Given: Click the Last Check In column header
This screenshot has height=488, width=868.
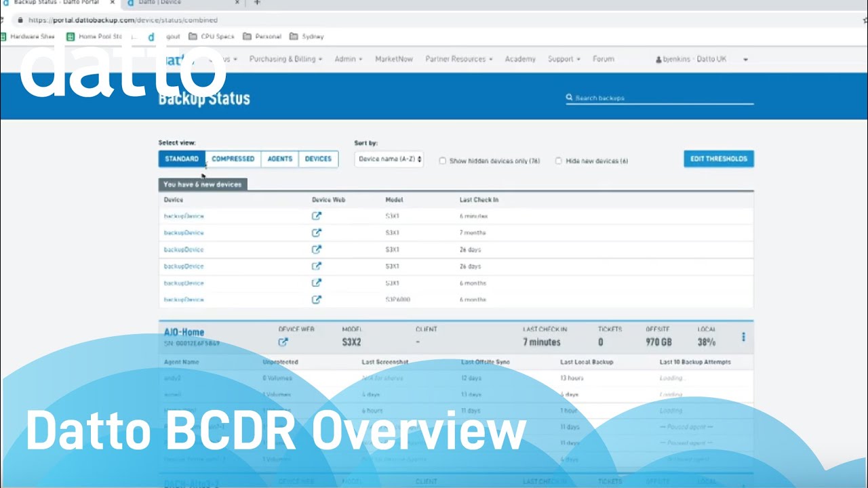Looking at the screenshot, I should point(479,200).
